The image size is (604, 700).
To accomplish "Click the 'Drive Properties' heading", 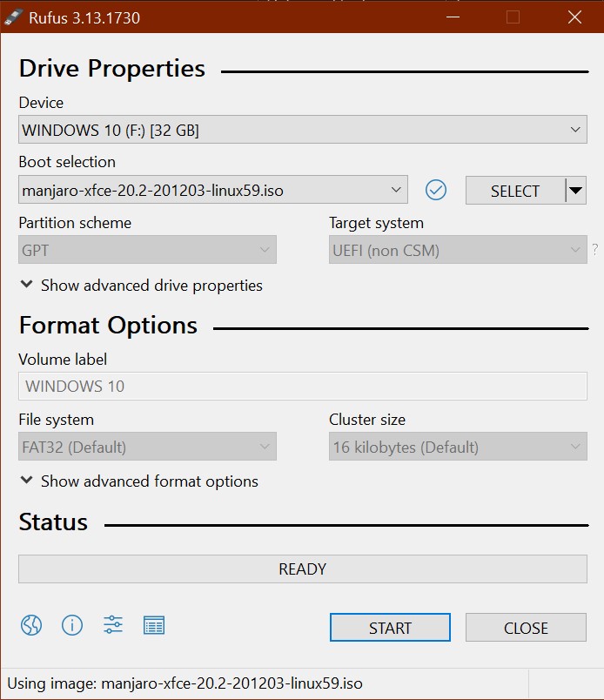I will coord(112,69).
